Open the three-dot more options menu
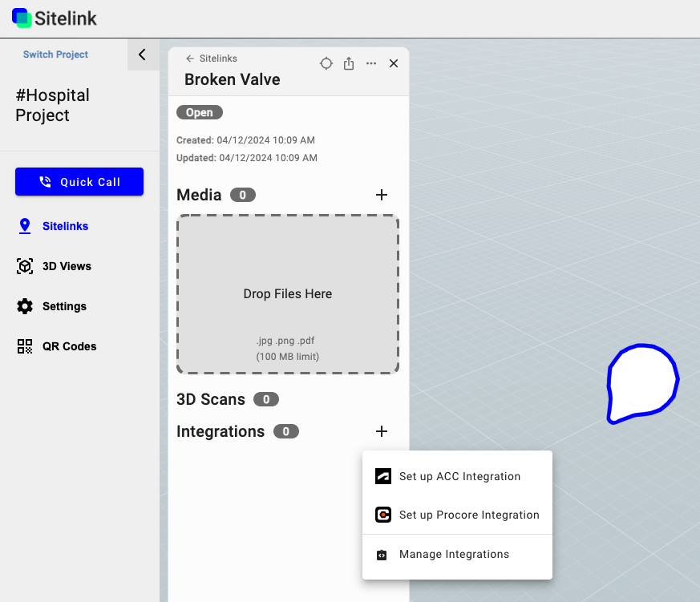Screen dimensions: 700x602 (371, 63)
